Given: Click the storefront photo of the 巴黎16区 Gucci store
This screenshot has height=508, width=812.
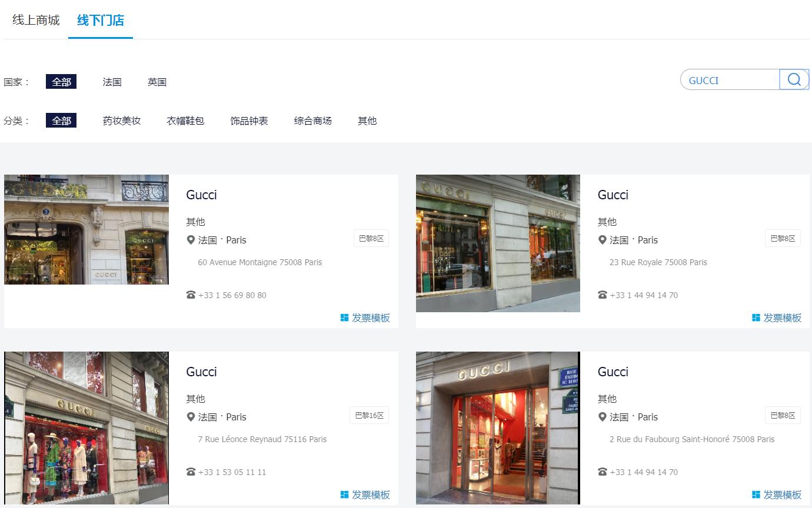Looking at the screenshot, I should (x=86, y=428).
